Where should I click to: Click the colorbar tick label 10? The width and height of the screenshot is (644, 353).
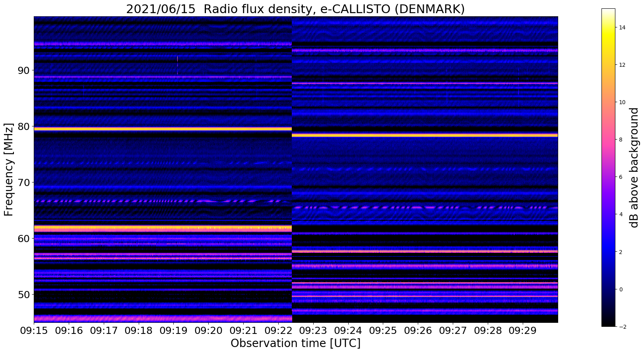pos(622,102)
